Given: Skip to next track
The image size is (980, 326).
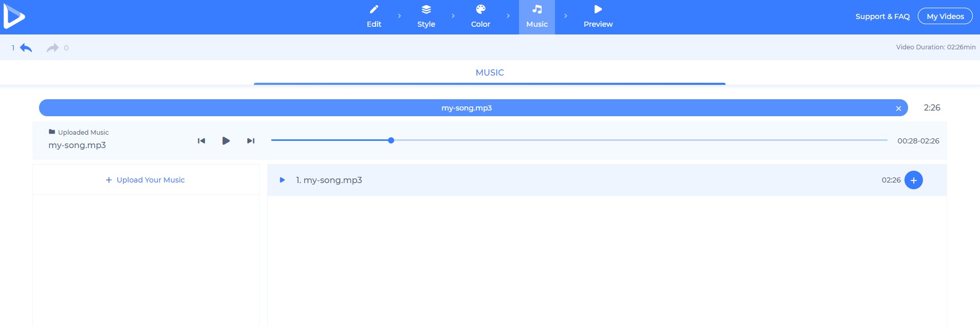Looking at the screenshot, I should 251,141.
